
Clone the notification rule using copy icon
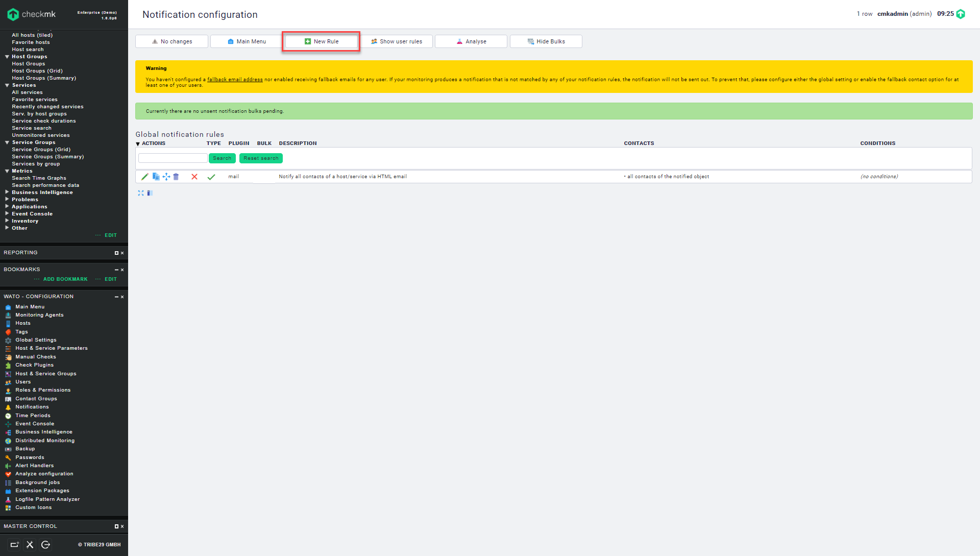[x=156, y=177]
